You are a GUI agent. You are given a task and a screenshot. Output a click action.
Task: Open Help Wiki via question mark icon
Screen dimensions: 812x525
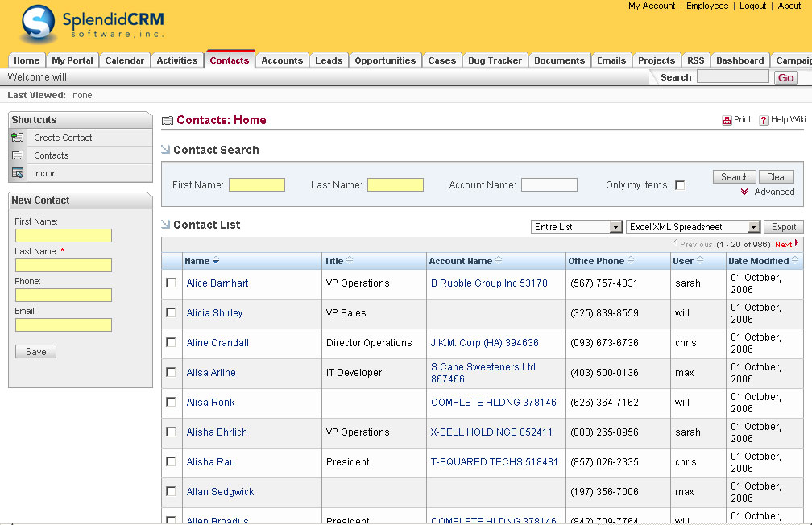(x=764, y=120)
